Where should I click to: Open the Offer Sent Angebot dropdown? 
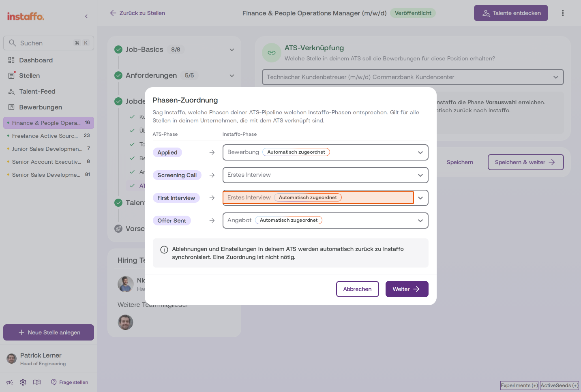(326, 221)
